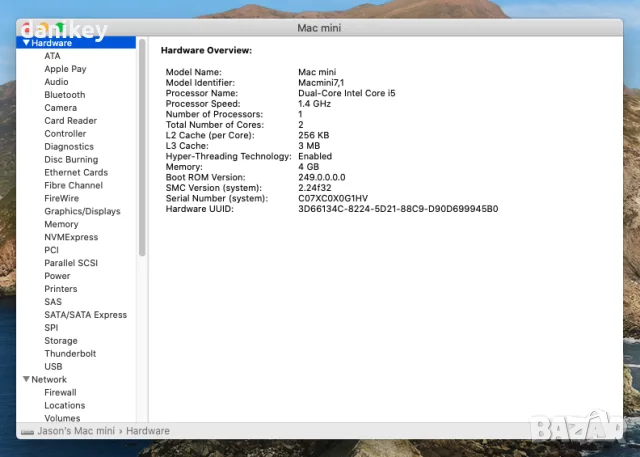Click the 3 MB L3 cache value
640x457 pixels.
pos(309,146)
